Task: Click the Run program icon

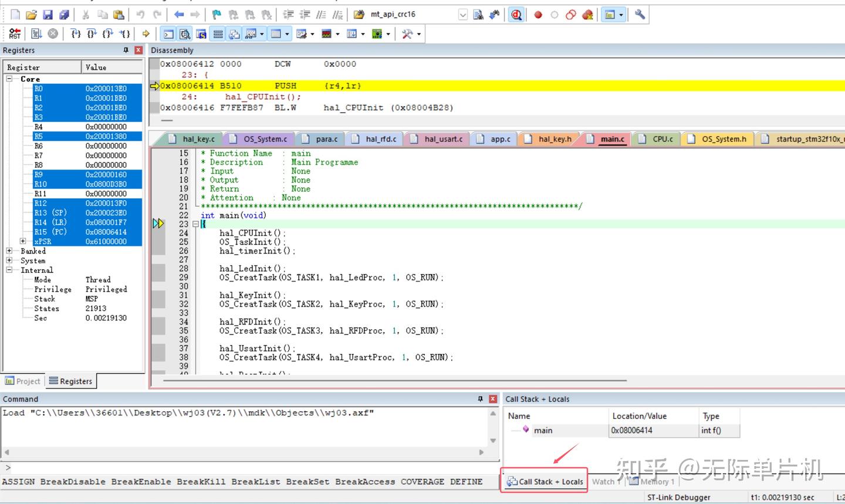Action: point(36,34)
